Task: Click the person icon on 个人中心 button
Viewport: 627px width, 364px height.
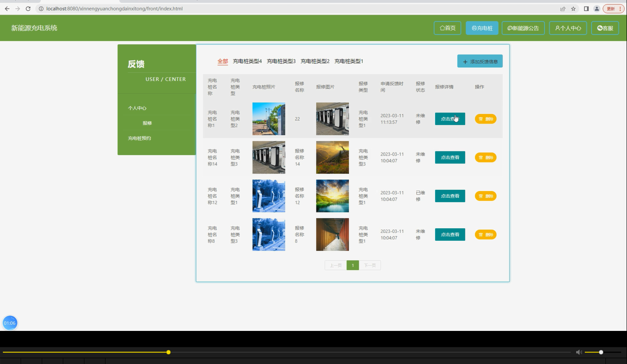Action: tap(558, 28)
